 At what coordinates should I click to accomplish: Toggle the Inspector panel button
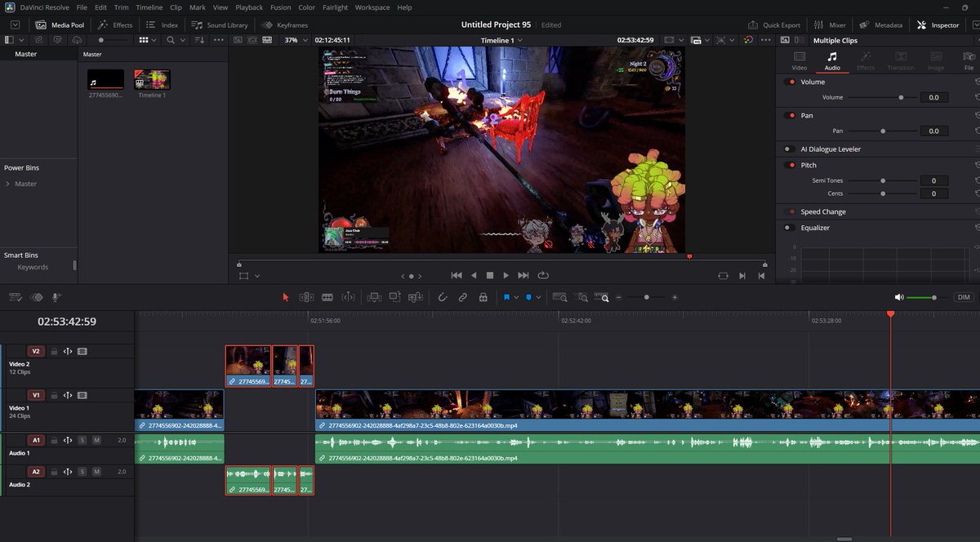[938, 24]
